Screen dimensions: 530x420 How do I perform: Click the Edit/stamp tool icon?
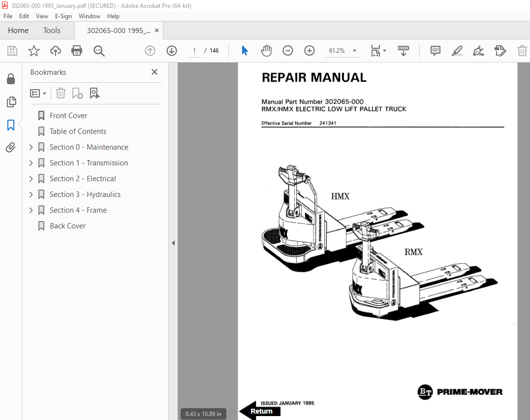[x=500, y=51]
